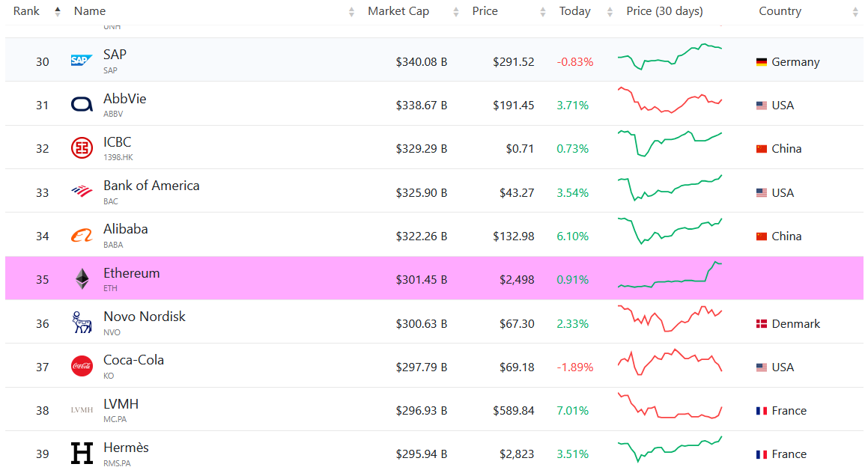Click the Price column header label
Image resolution: width=868 pixels, height=470 pixels.
point(485,11)
